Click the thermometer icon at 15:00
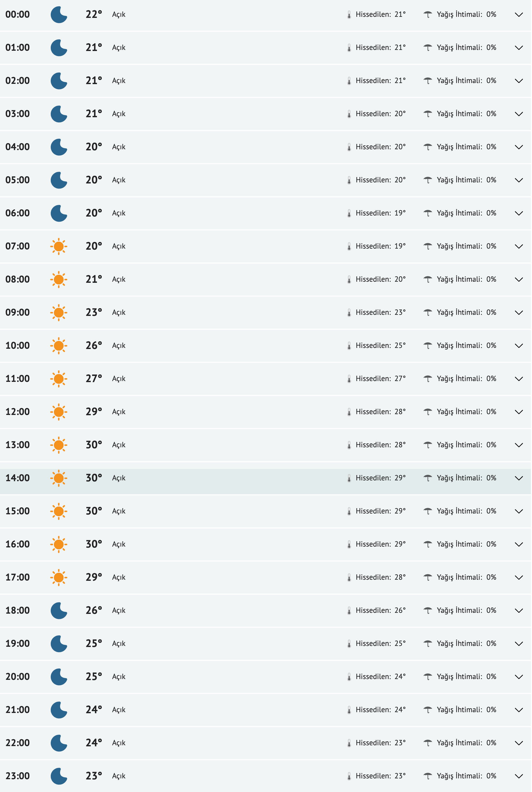The width and height of the screenshot is (532, 792). tap(349, 512)
